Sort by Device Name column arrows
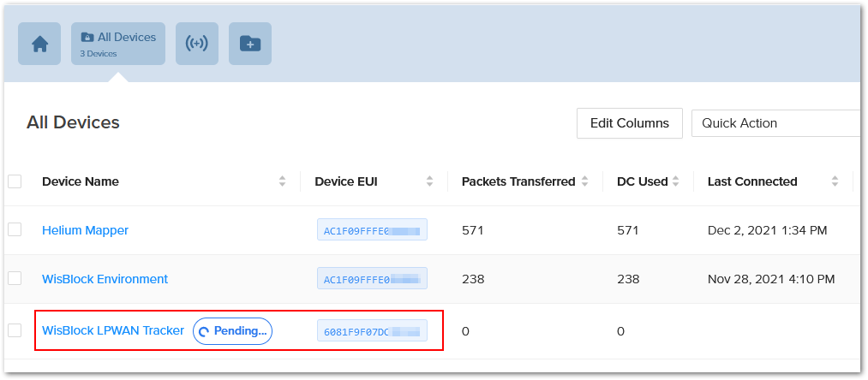Screen dimensions: 868x380 283,181
